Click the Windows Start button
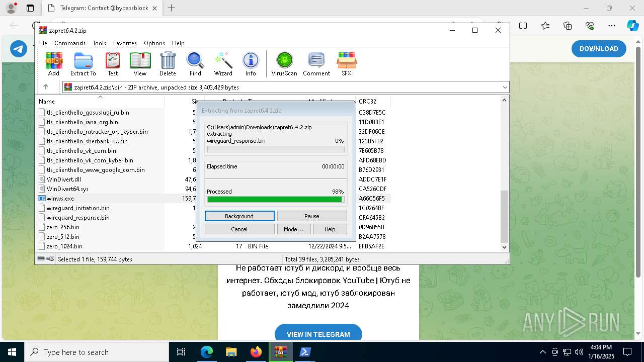This screenshot has width=644, height=362. point(12,352)
